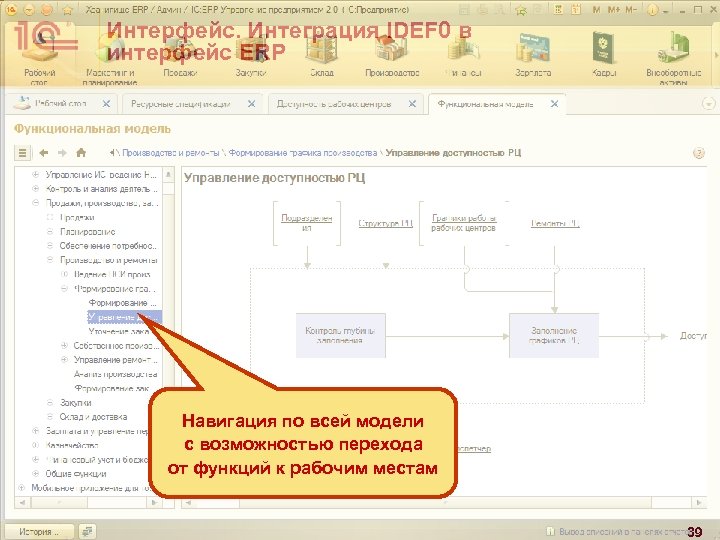720x540 pixels.
Task: Follow the Производство и ремонты breadcrumb
Action: (x=171, y=153)
